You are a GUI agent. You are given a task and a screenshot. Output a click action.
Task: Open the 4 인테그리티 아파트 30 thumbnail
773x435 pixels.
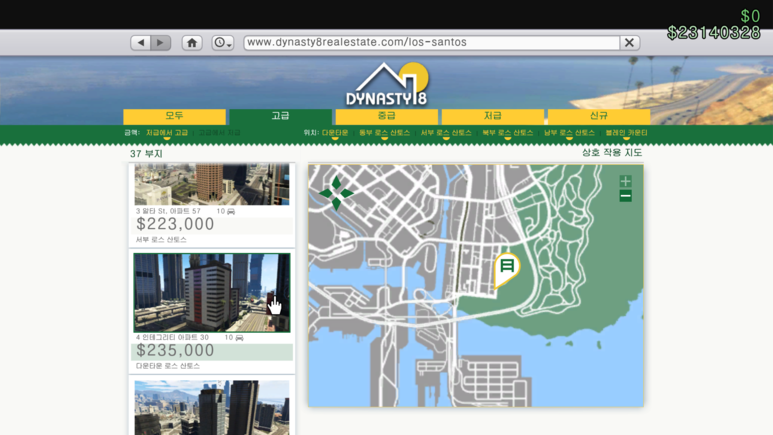pos(212,292)
